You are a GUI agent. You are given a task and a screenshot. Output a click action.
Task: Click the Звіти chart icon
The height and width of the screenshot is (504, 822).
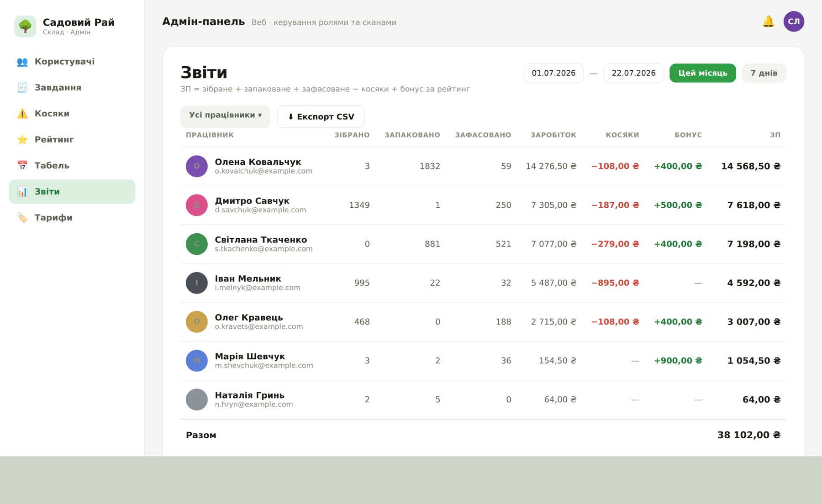point(22,192)
